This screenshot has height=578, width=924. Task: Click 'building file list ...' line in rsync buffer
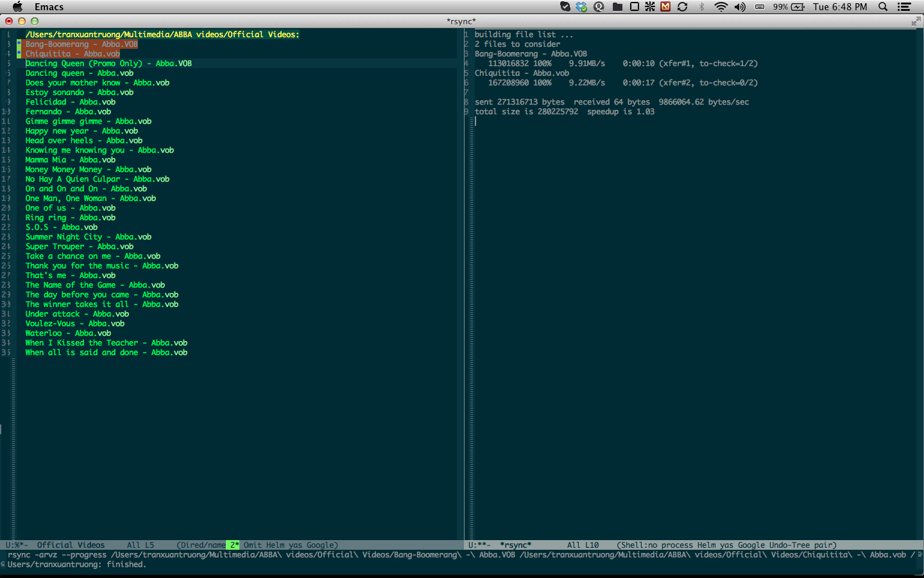point(524,35)
